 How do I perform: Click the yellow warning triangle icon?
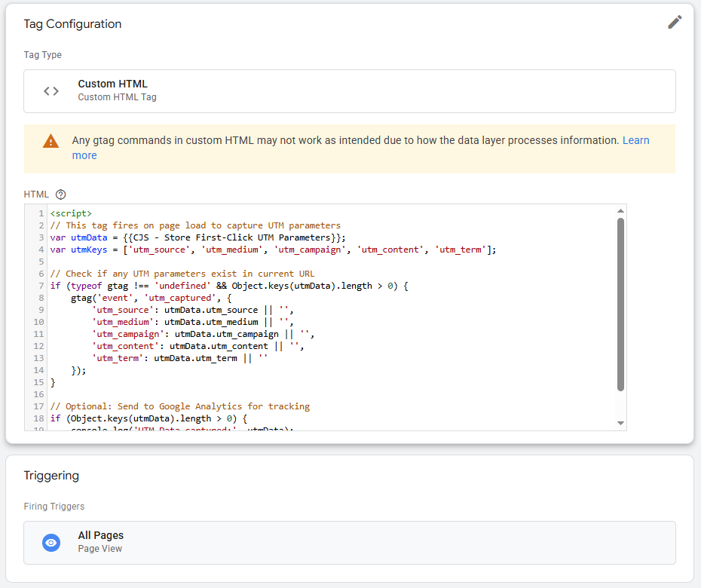coord(51,140)
